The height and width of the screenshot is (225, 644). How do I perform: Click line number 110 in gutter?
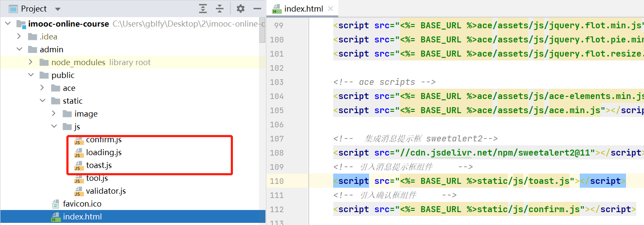[277, 181]
